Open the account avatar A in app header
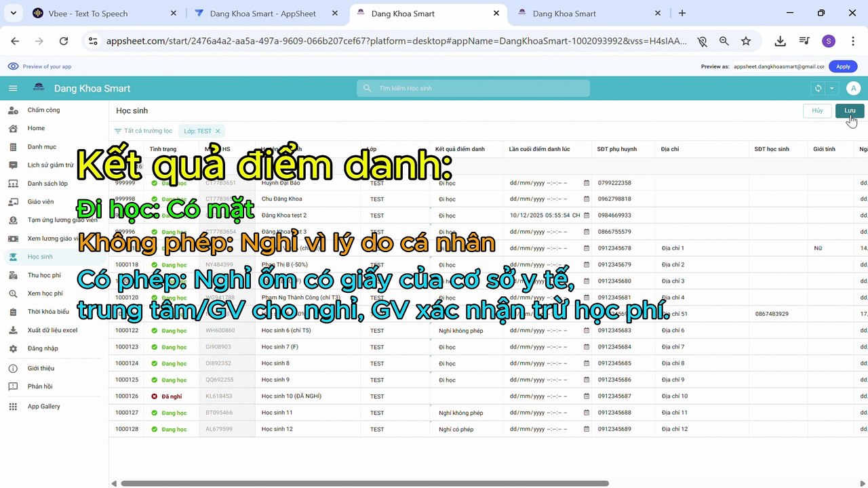The width and height of the screenshot is (868, 488). click(854, 88)
